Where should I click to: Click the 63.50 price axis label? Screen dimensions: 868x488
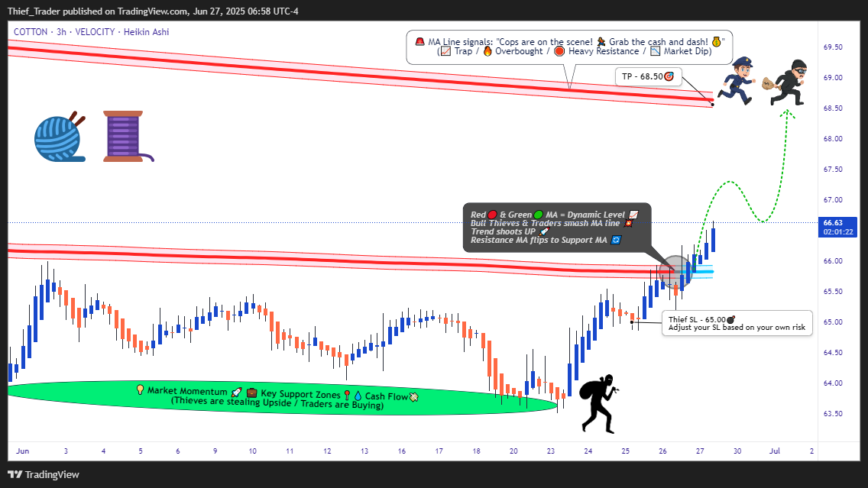[x=833, y=414]
